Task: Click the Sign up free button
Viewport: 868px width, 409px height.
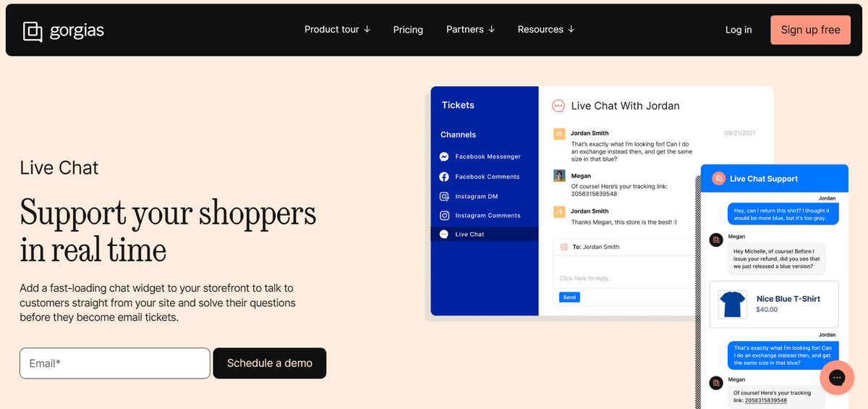Action: (810, 30)
